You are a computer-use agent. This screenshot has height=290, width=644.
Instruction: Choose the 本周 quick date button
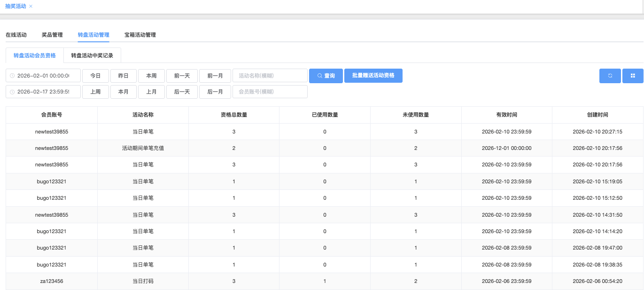click(x=151, y=76)
